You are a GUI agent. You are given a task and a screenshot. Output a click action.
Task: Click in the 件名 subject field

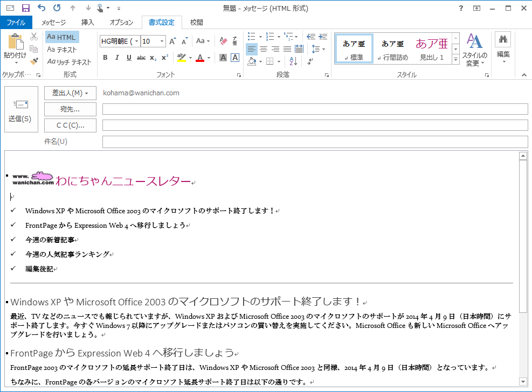coord(315,142)
